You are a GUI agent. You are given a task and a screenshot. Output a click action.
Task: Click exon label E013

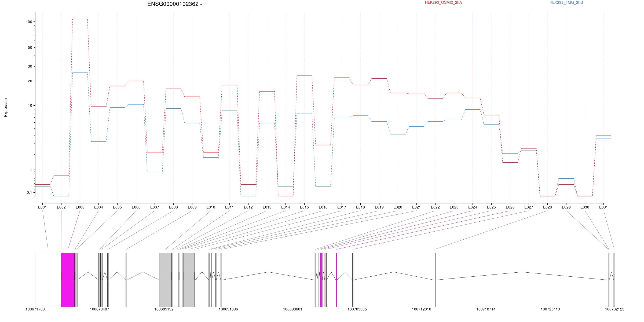[x=267, y=207]
